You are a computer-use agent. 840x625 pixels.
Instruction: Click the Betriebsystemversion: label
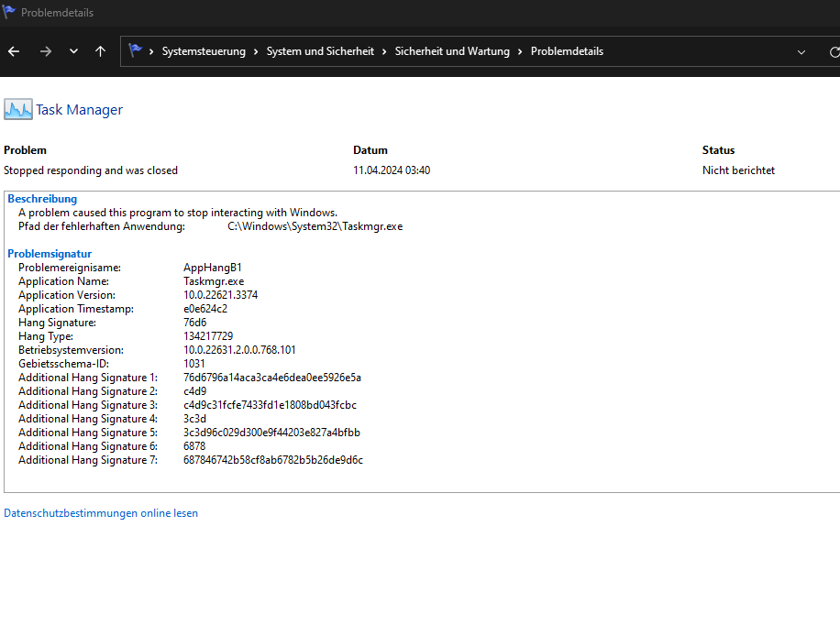tap(71, 350)
